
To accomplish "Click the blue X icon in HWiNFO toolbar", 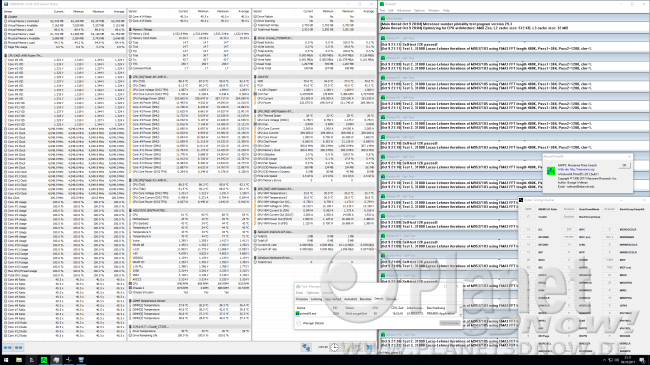I will (x=369, y=348).
